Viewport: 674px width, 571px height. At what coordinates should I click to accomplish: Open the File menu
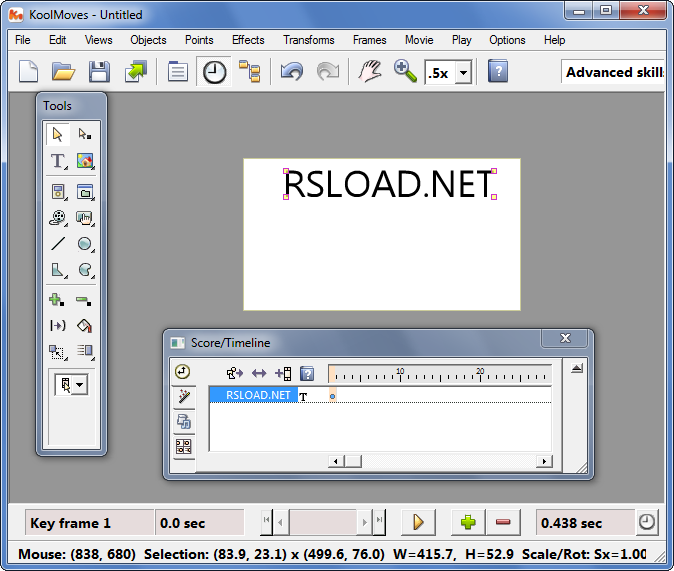[x=23, y=40]
